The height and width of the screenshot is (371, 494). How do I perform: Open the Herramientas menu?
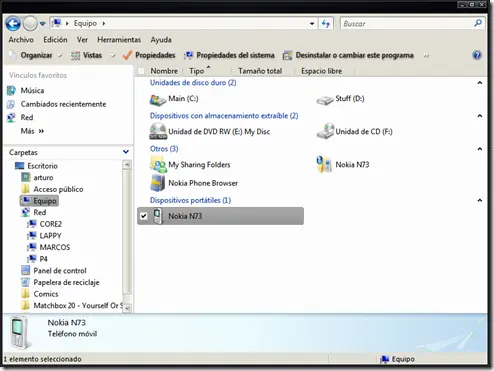point(119,40)
